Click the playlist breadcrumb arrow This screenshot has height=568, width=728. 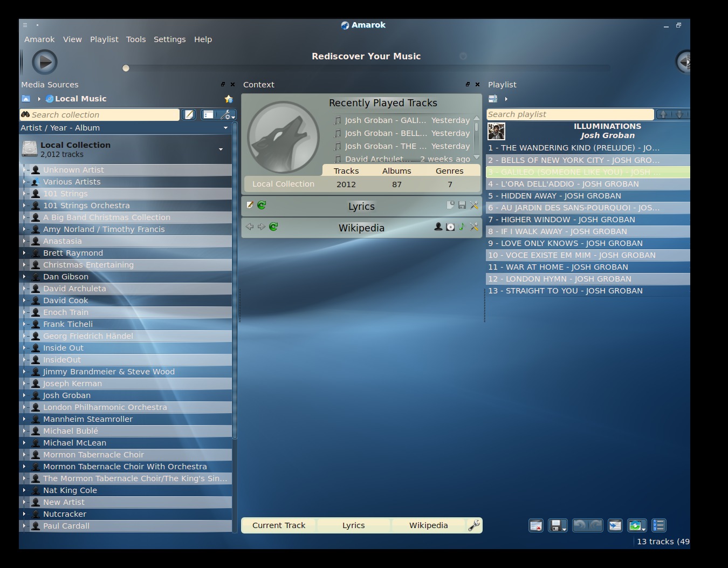click(x=506, y=99)
